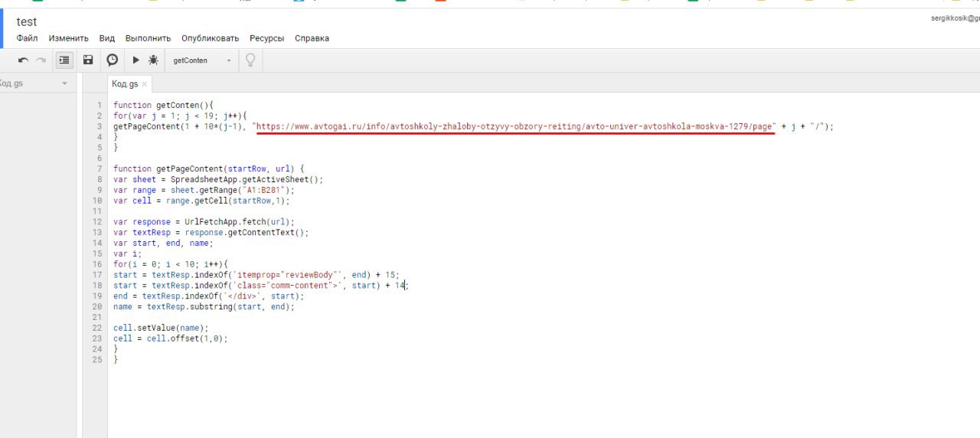Open the Опубликовать menu
The image size is (980, 438).
point(210,38)
